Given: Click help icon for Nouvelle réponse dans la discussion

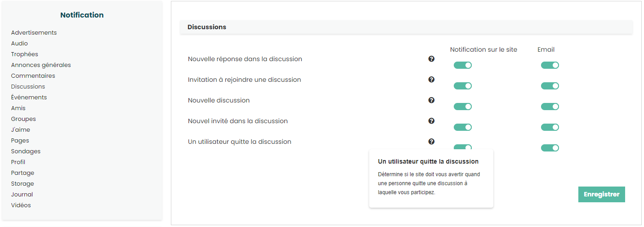Looking at the screenshot, I should [431, 59].
